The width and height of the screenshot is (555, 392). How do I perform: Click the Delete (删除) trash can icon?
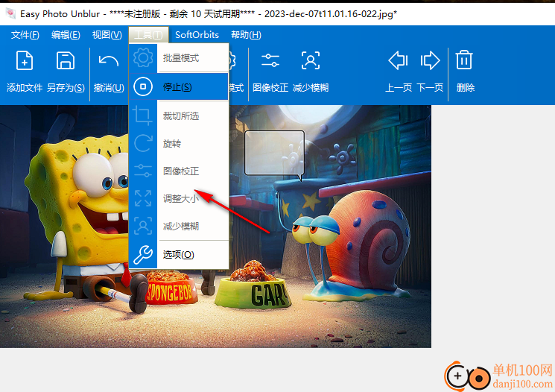coord(464,60)
